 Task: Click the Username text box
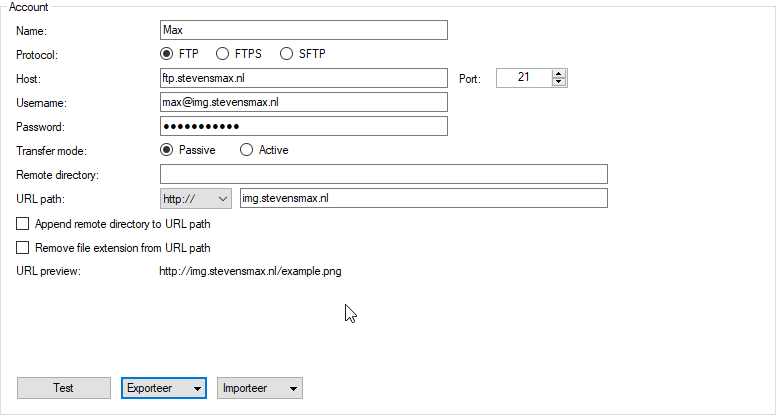pyautogui.click(x=303, y=102)
